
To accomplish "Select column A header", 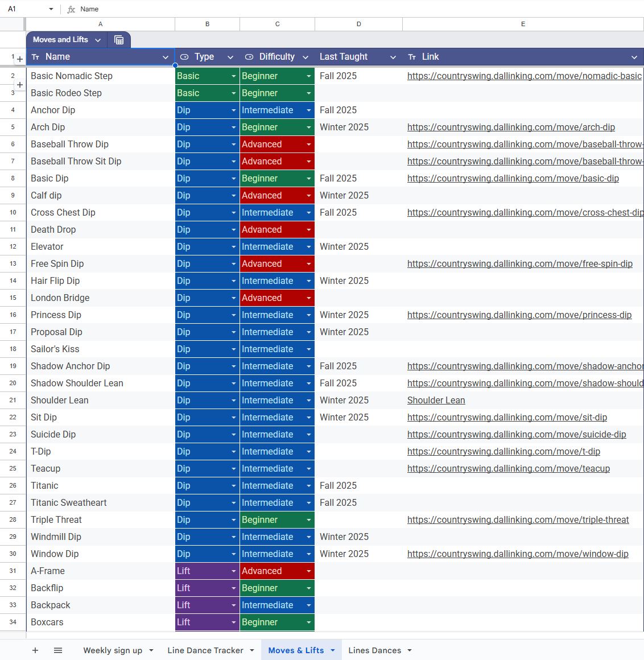I will click(100, 24).
